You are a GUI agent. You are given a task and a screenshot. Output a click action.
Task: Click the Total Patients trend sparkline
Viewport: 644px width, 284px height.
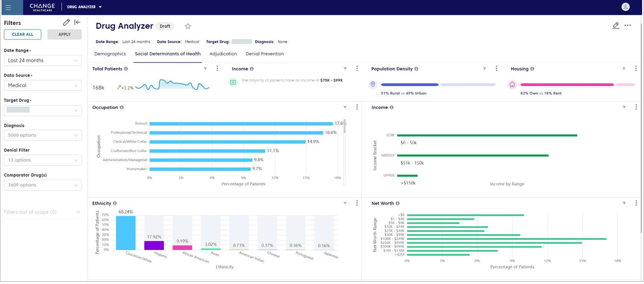[172, 85]
